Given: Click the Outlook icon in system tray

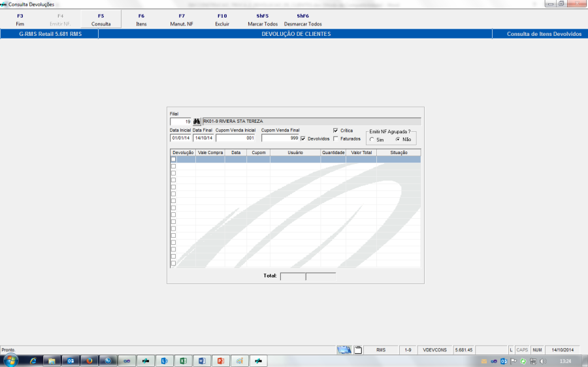Looking at the screenshot, I should [504, 361].
